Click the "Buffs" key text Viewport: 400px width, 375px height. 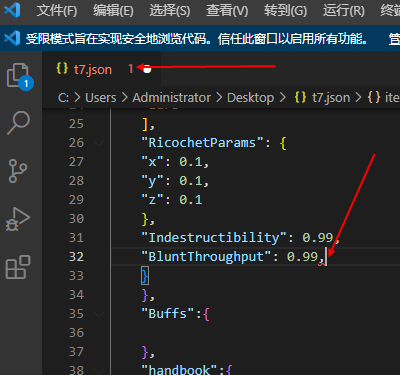[168, 314]
